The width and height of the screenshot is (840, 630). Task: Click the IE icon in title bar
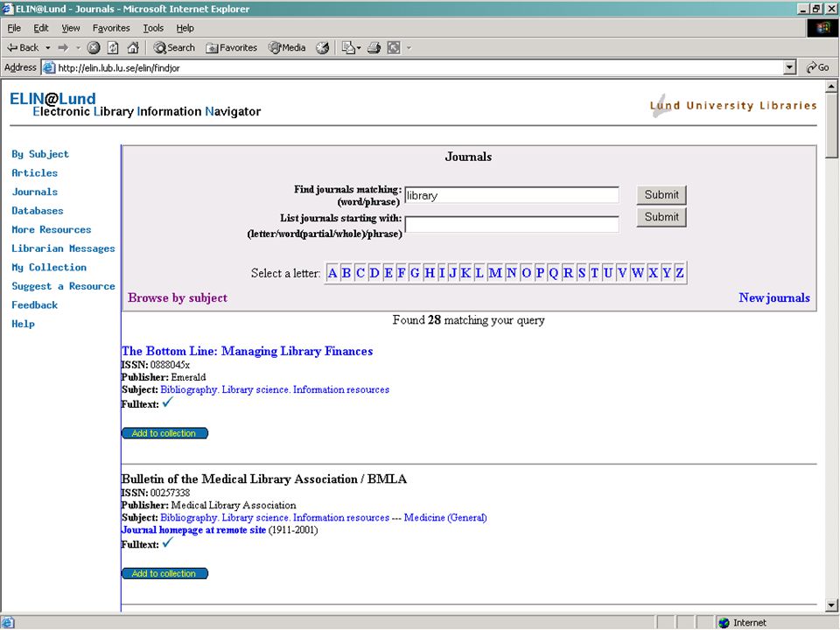click(x=8, y=9)
